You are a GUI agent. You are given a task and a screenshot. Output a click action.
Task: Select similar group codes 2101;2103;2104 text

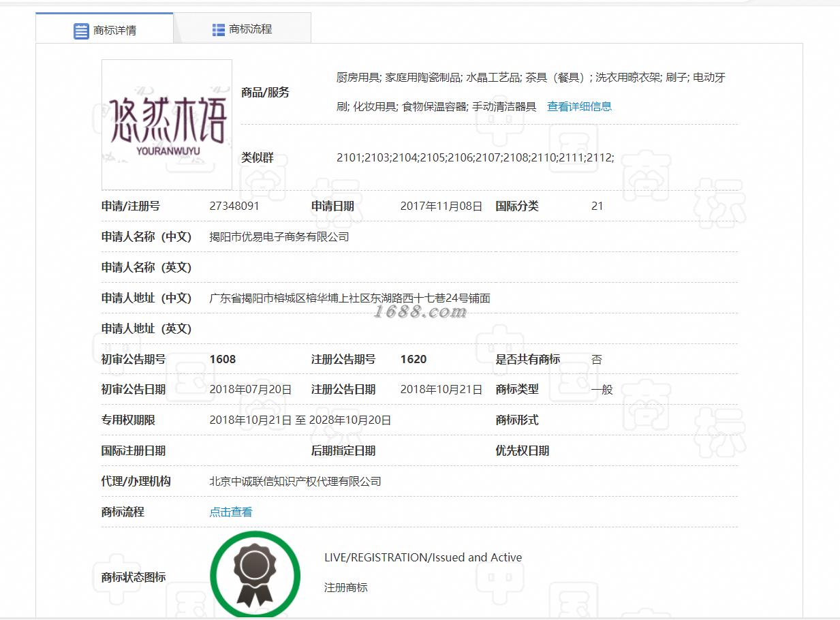click(x=475, y=157)
